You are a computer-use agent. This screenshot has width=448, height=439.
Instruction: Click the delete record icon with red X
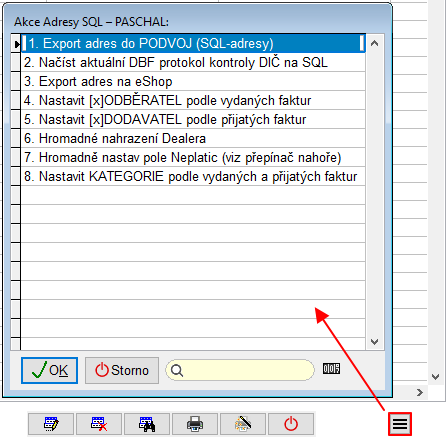click(x=99, y=424)
